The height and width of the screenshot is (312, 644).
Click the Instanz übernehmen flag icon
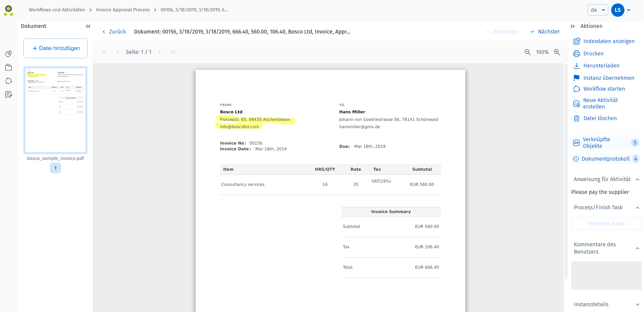(x=576, y=78)
